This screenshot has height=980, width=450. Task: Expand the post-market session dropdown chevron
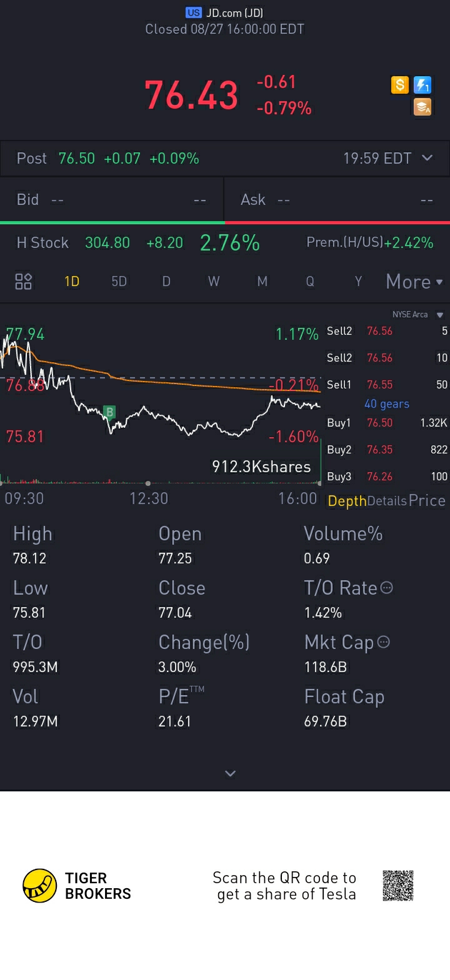(427, 158)
